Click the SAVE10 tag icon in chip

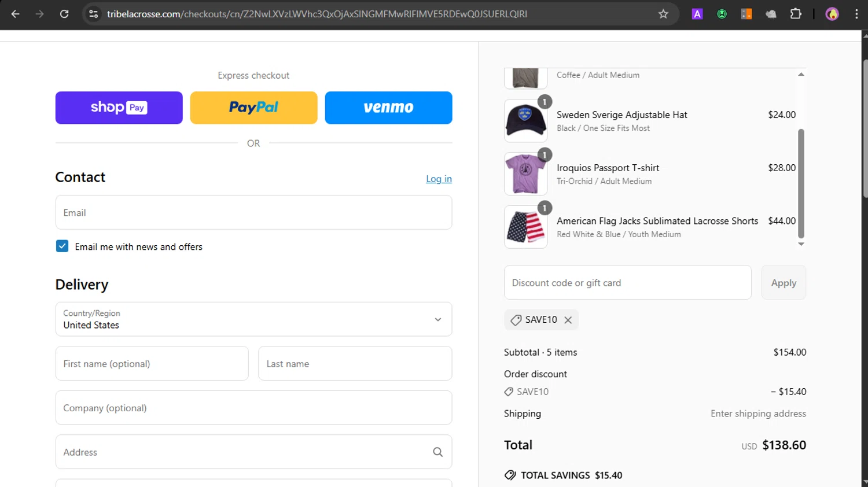(516, 320)
